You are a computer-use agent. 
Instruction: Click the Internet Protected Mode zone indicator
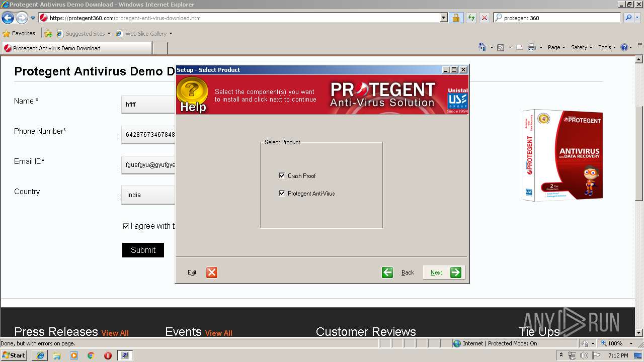495,343
